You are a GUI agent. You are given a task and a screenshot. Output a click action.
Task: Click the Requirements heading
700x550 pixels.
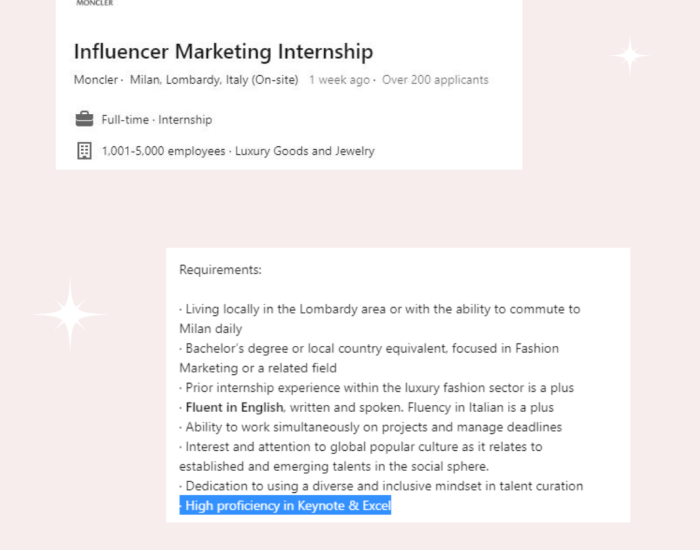pyautogui.click(x=220, y=270)
